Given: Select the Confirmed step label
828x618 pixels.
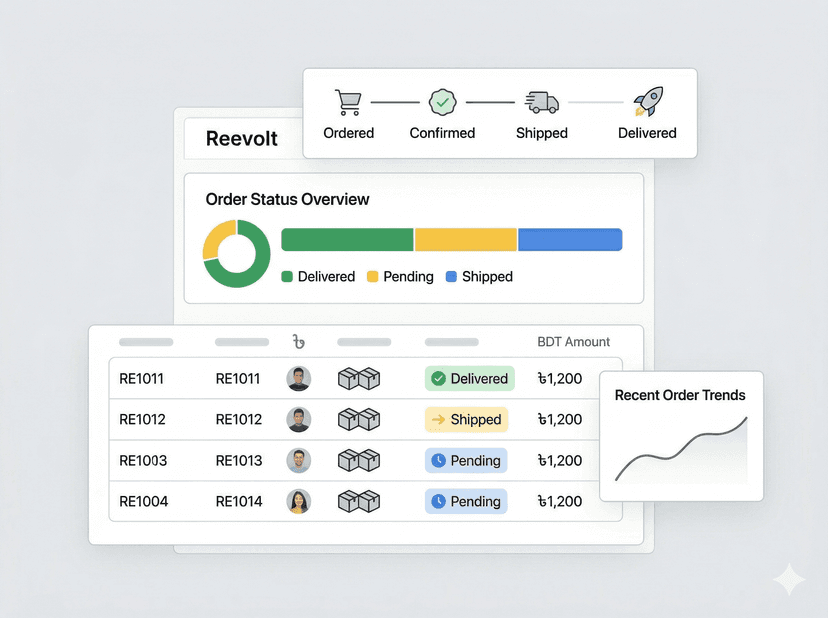Looking at the screenshot, I should 443,133.
